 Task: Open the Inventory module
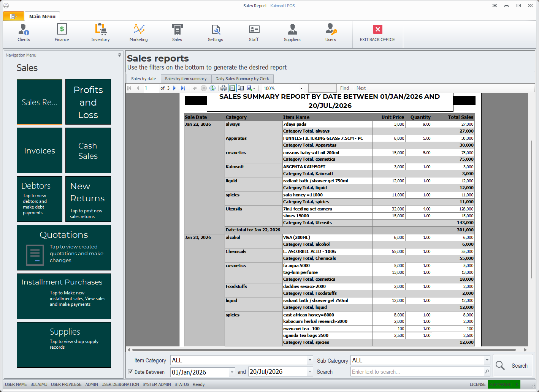[x=100, y=33]
